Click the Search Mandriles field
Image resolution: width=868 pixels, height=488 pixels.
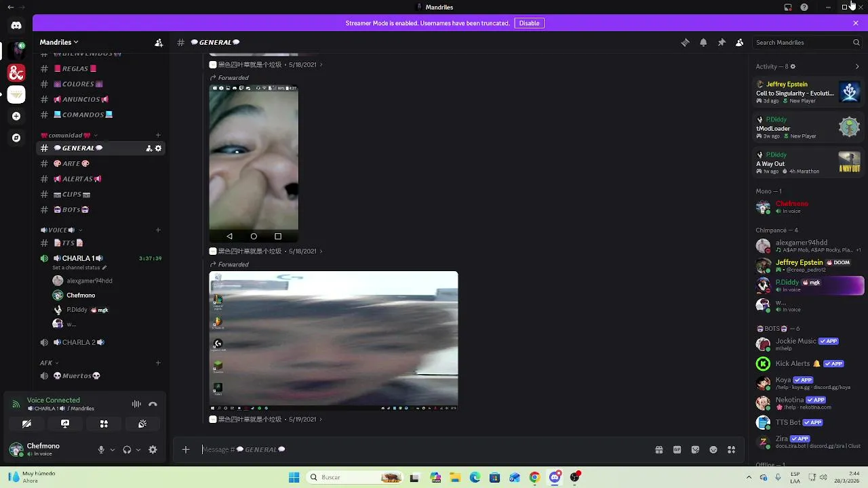[x=807, y=42]
